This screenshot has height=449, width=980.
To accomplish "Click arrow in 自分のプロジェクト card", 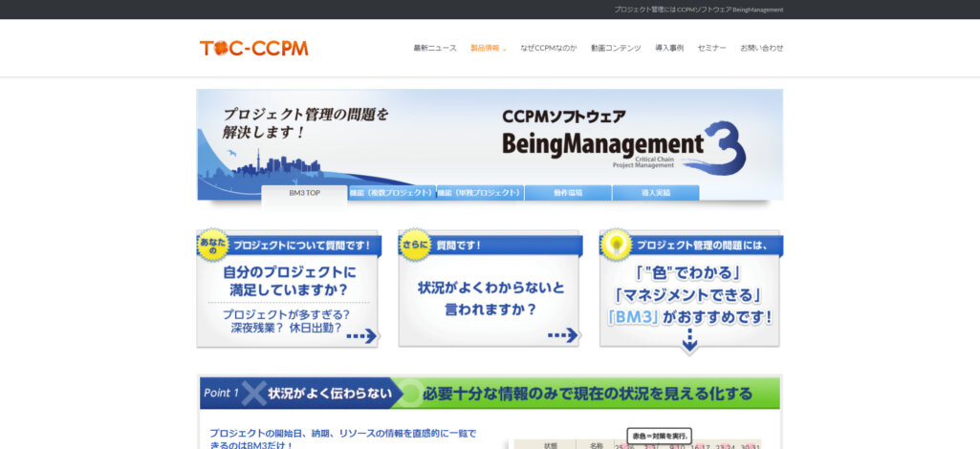I will tap(361, 336).
